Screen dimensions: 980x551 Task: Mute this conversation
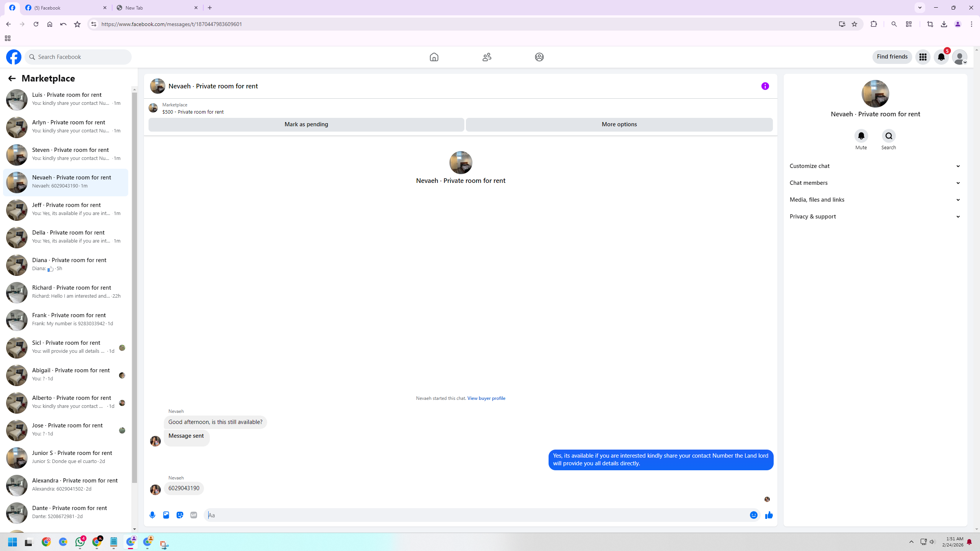point(861,136)
